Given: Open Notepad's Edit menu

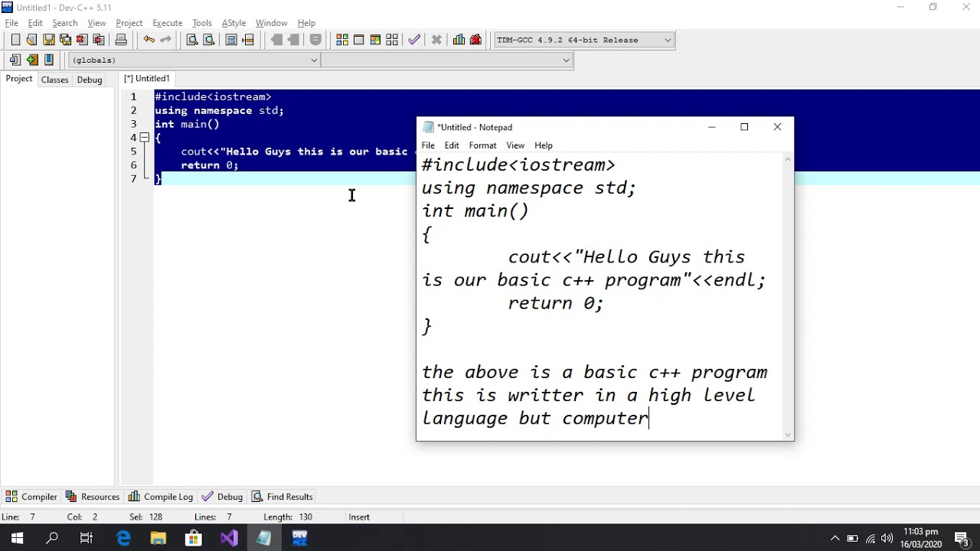Looking at the screenshot, I should [452, 145].
